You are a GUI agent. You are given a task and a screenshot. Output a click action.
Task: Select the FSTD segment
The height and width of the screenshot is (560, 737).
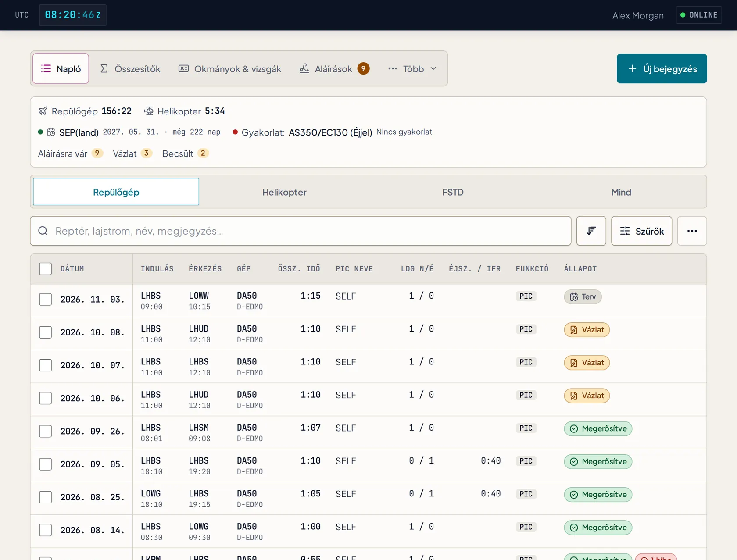453,192
